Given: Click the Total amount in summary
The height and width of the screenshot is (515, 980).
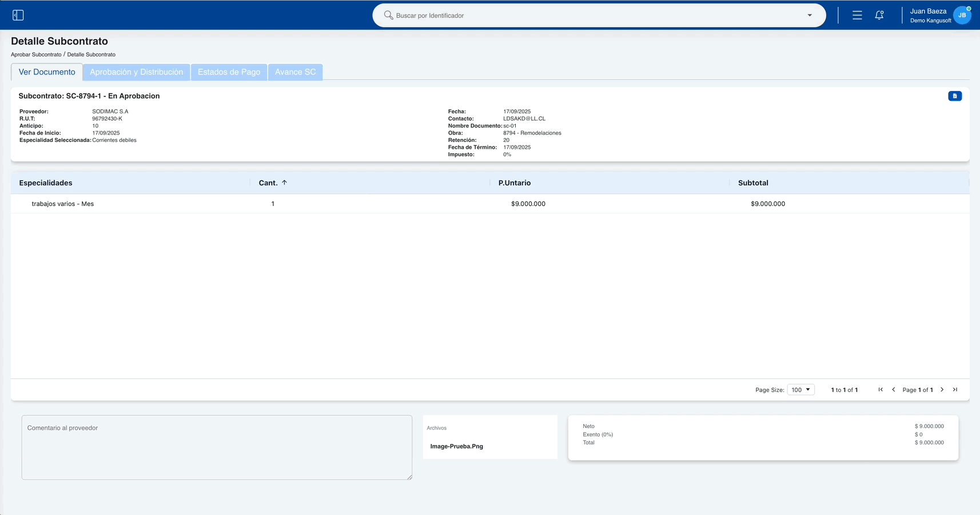Looking at the screenshot, I should coord(929,442).
